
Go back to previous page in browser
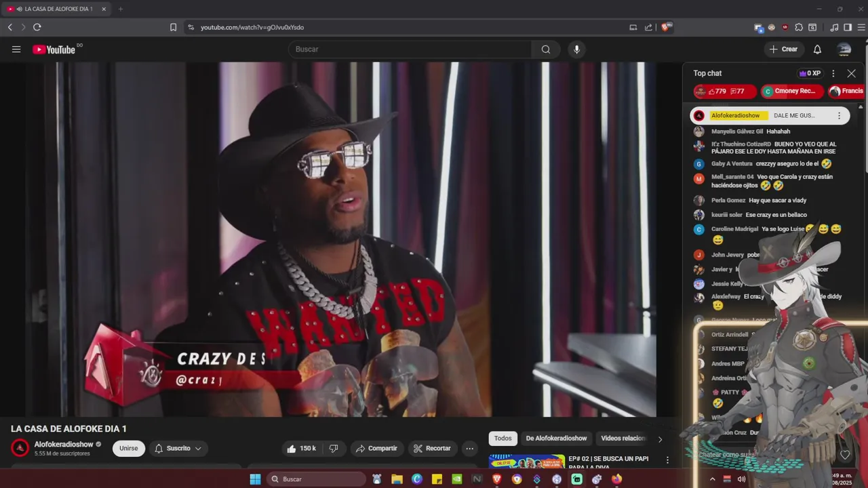point(9,27)
